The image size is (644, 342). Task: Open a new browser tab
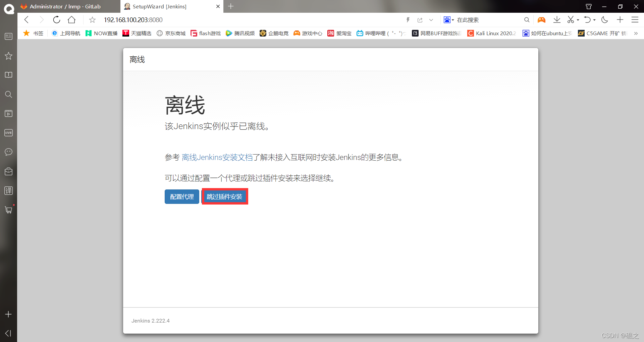231,6
